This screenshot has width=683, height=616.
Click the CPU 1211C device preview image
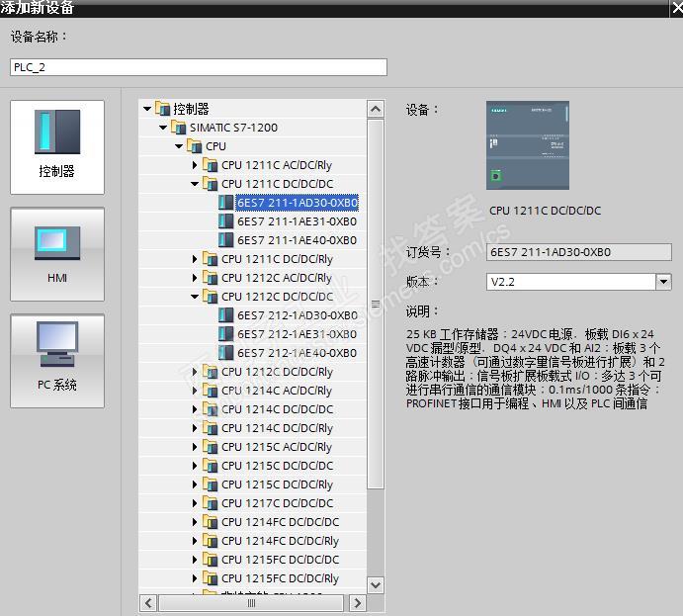[528, 145]
